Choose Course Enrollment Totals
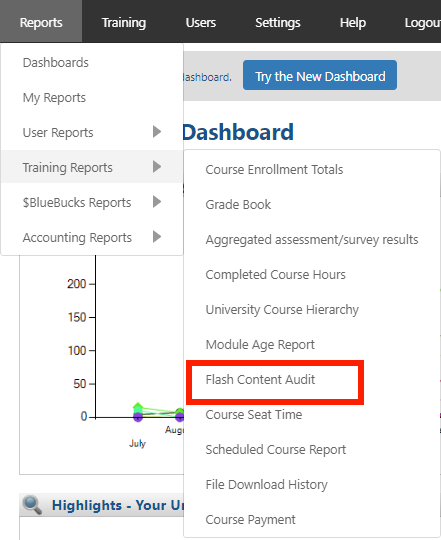441x540 pixels. (x=274, y=169)
